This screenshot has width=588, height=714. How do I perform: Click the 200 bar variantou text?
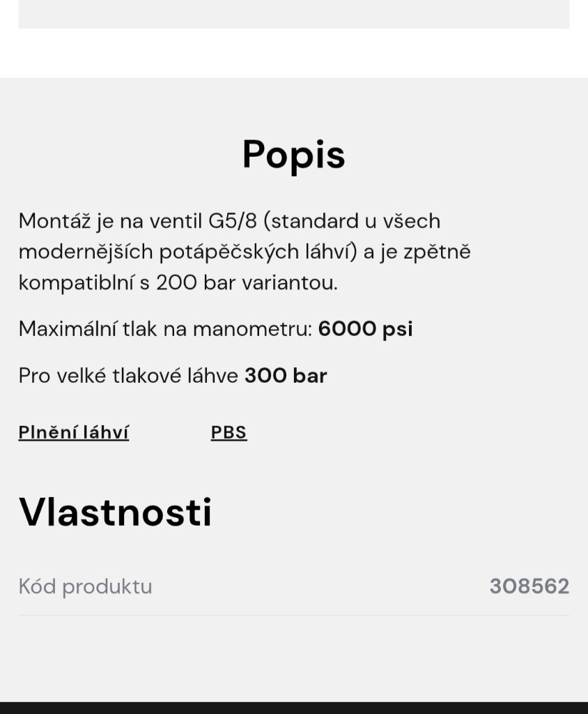coord(247,282)
